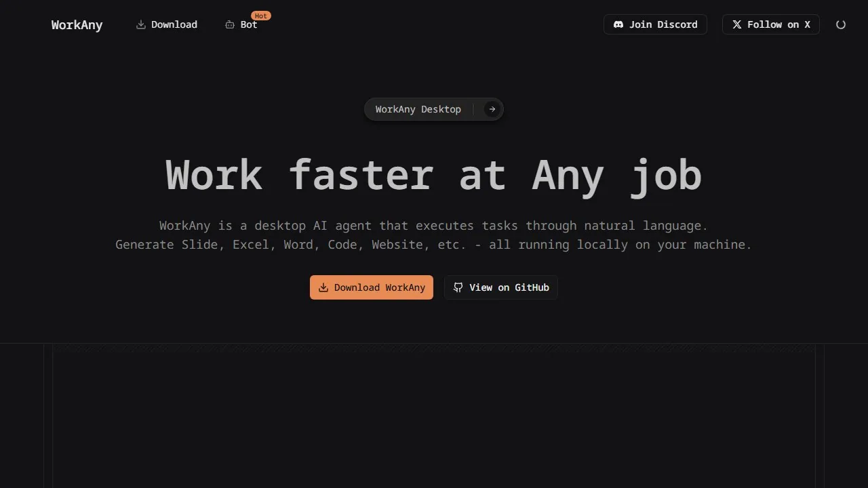868x488 pixels.
Task: Open the View on GitHub button
Action: [501, 287]
